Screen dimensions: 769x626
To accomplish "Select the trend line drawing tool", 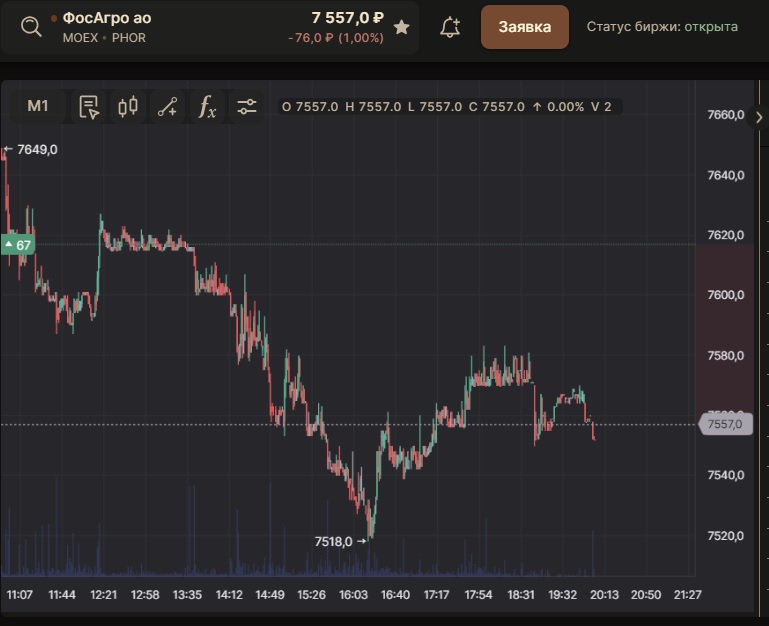I will (x=167, y=106).
